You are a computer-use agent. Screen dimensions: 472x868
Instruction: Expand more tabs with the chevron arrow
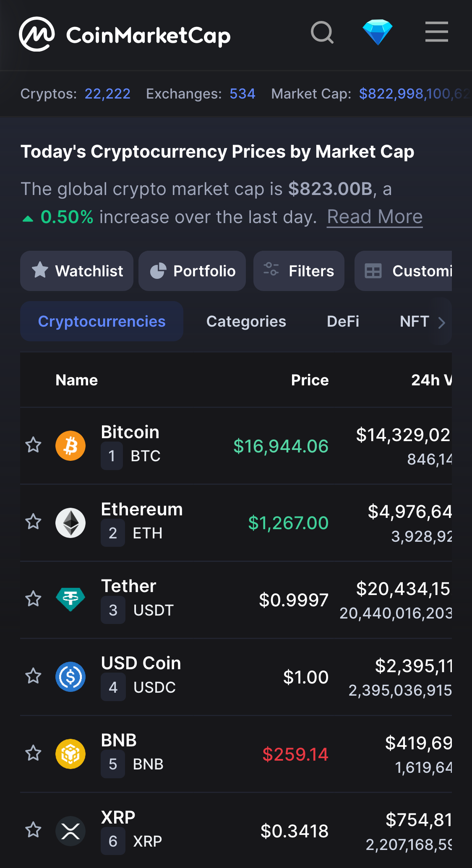(441, 322)
